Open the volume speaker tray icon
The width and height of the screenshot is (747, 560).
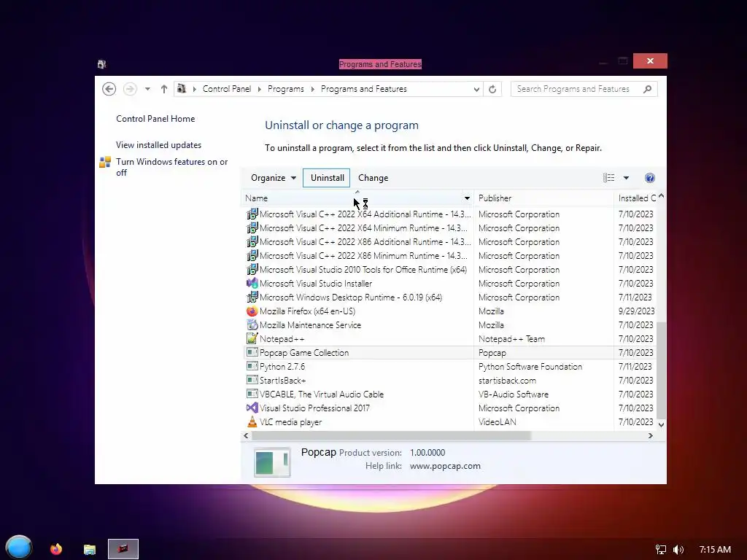(x=678, y=550)
